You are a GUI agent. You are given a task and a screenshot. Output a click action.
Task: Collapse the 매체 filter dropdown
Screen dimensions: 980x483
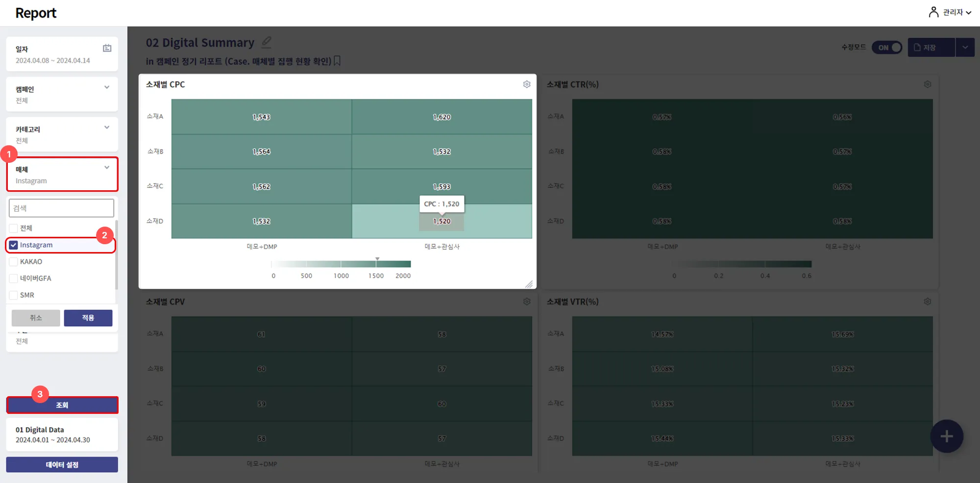107,168
